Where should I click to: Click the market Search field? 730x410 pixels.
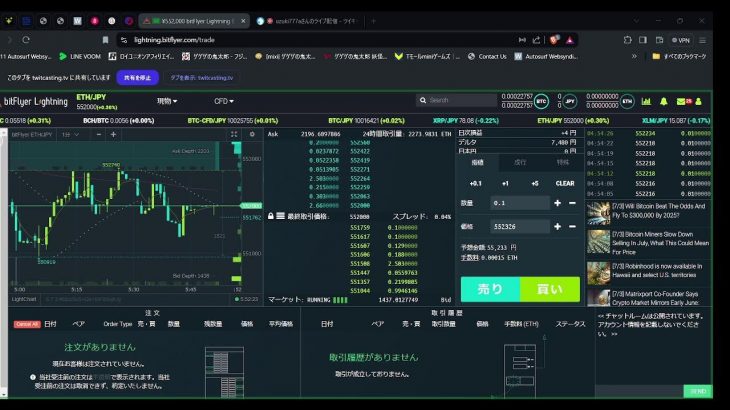pos(456,100)
